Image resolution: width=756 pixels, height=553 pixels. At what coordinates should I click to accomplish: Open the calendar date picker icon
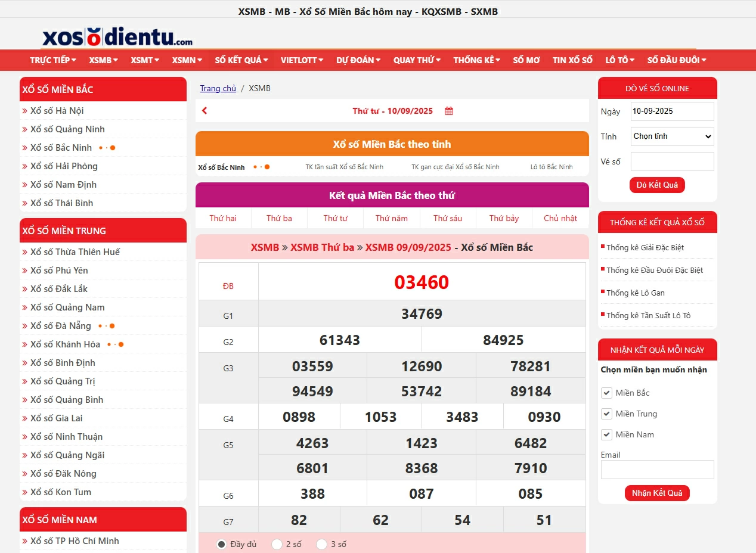tap(449, 111)
